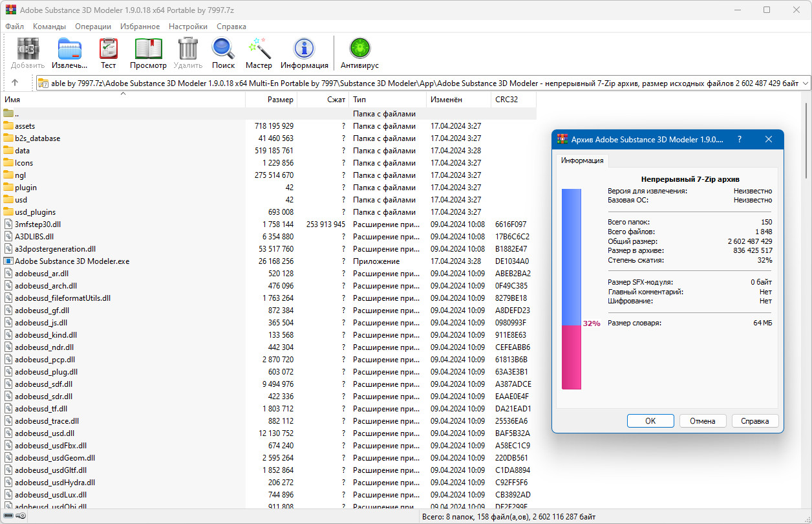
Task: Select the assets folder
Action: click(x=25, y=126)
